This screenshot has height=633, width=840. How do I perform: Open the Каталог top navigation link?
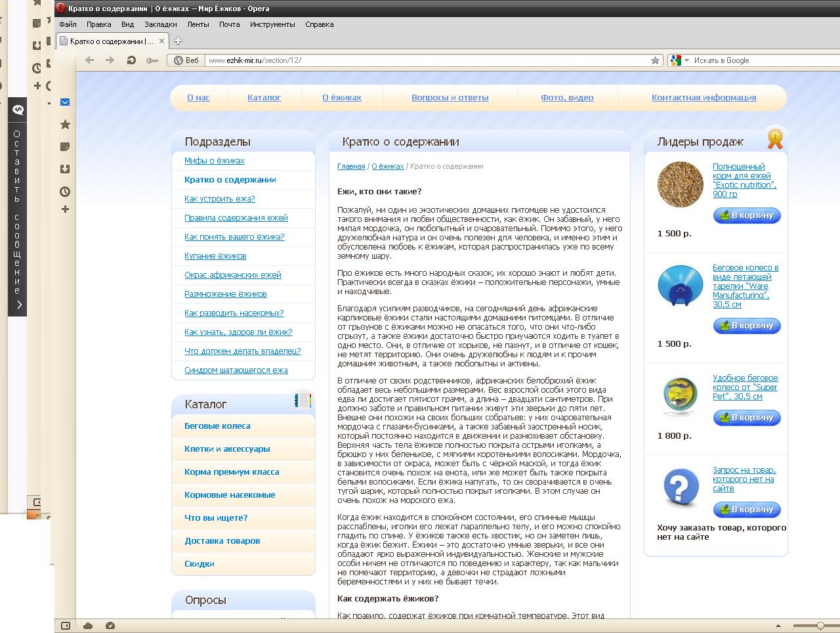coord(264,98)
